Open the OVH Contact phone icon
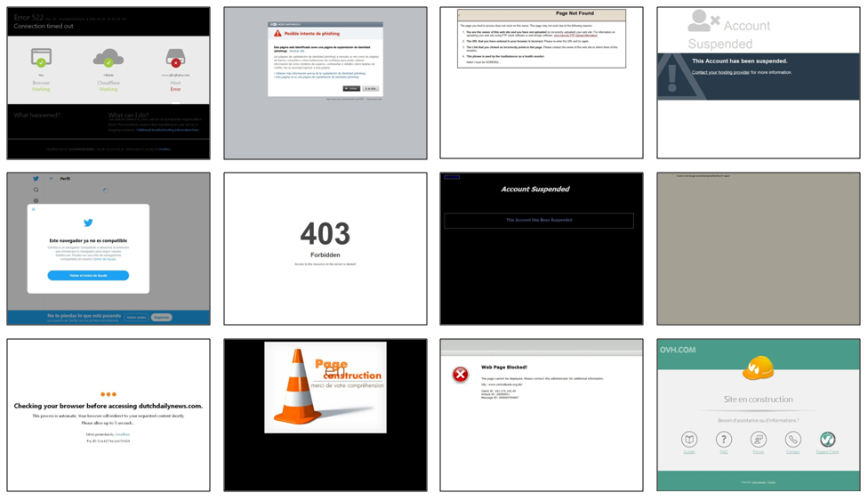868x501 pixels. click(x=793, y=440)
